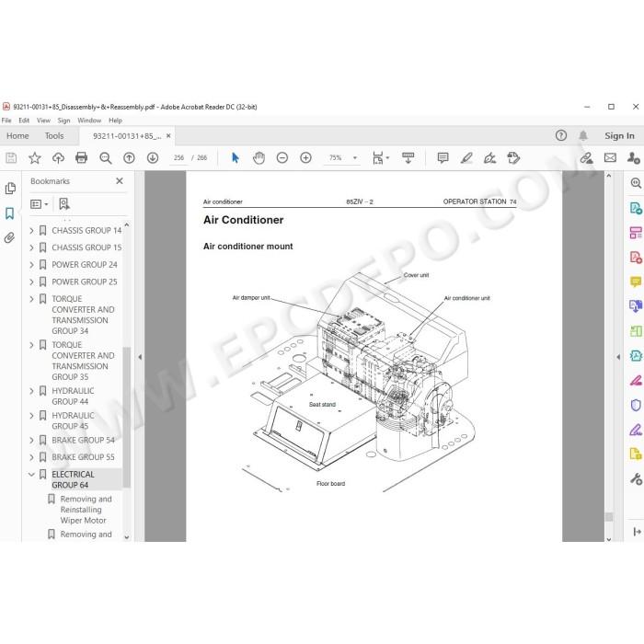Go to the previous page
Screen dimensions: 644x644
coord(129,157)
